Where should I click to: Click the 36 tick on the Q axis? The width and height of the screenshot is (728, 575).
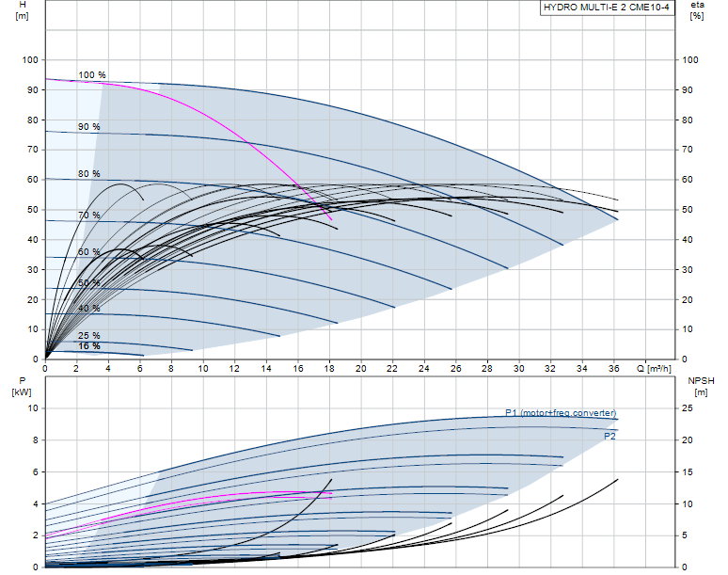point(614,369)
